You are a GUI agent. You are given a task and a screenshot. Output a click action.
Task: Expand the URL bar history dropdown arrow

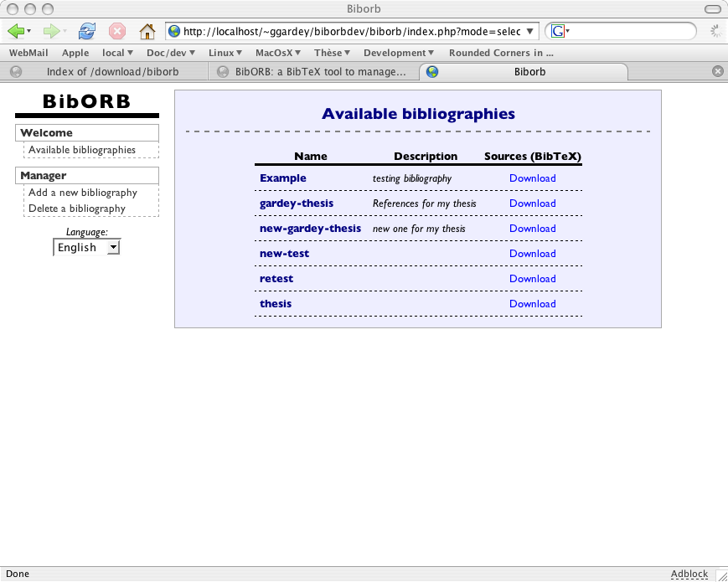pos(531,31)
